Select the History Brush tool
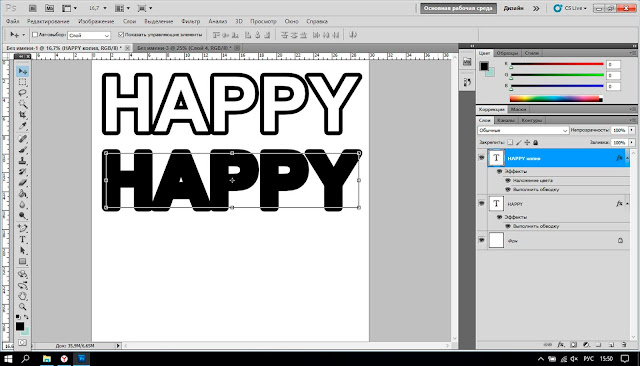640x366 pixels. tap(22, 172)
